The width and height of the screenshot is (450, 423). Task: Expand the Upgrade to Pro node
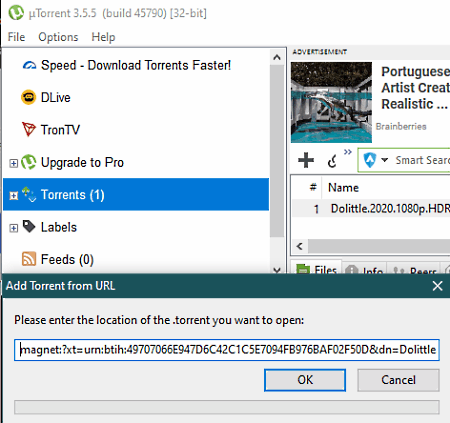point(13,163)
